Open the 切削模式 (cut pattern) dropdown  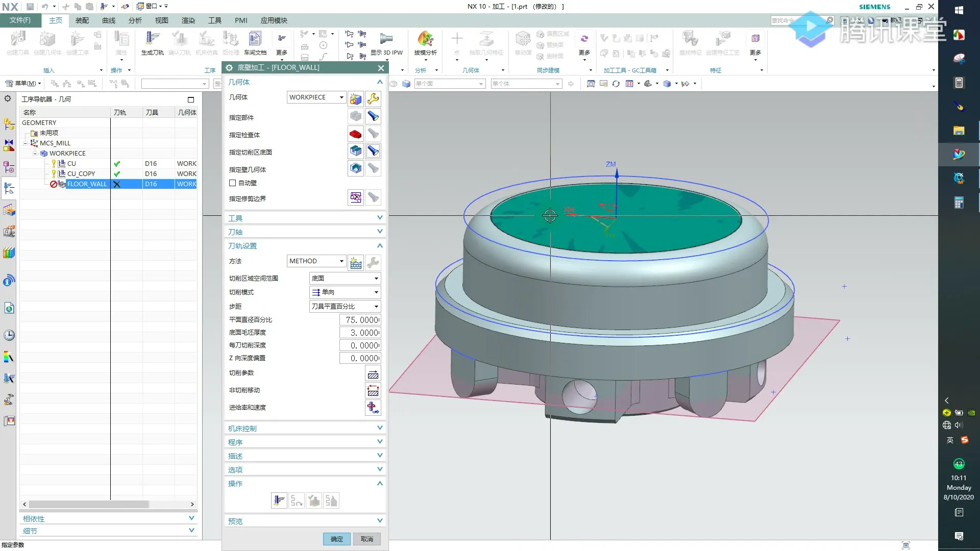(x=345, y=292)
